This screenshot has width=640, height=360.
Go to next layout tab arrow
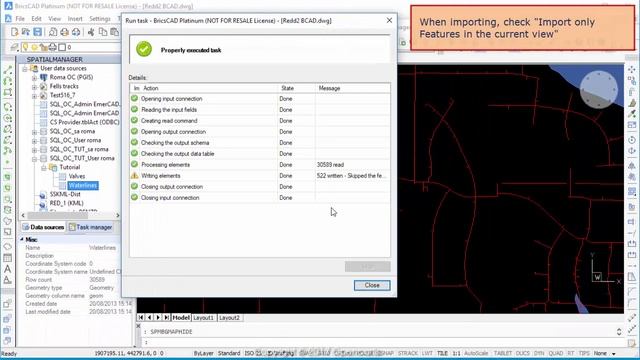click(158, 317)
